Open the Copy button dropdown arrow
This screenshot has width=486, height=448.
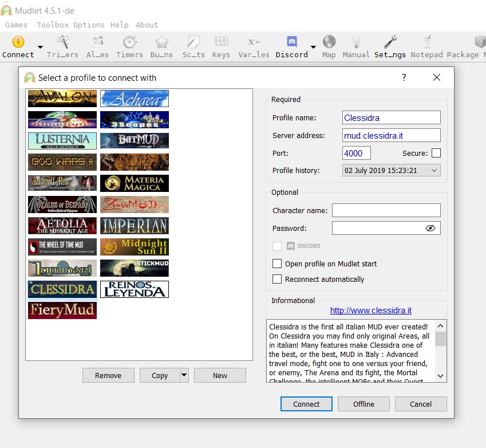[x=184, y=375]
